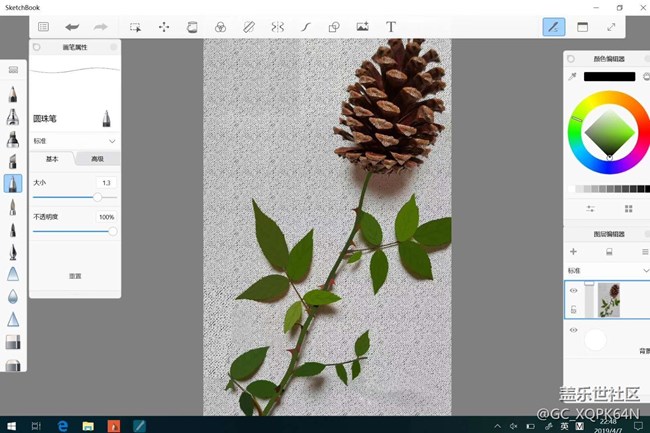Image resolution: width=650 pixels, height=433 pixels.
Task: Select the Transform move tool
Action: [164, 27]
